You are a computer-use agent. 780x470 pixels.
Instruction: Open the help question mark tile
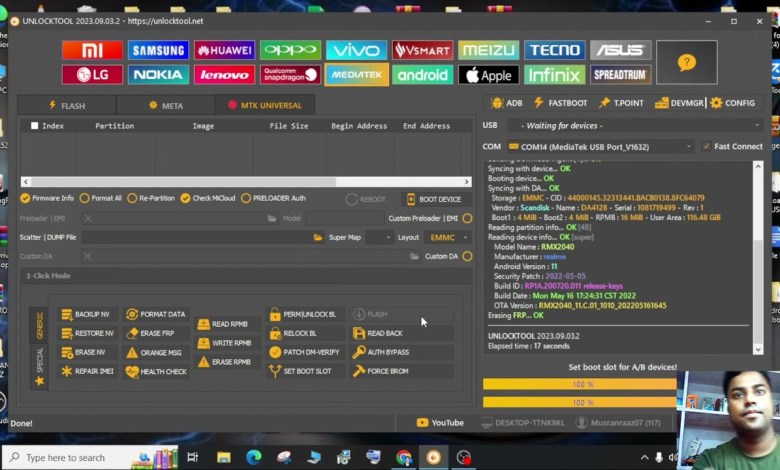pos(686,62)
